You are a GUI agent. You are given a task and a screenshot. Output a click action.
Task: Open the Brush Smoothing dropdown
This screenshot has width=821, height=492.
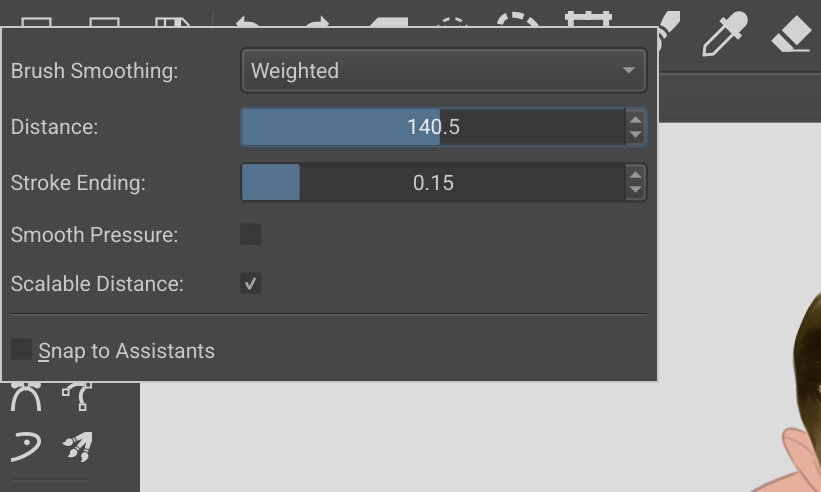(x=443, y=71)
